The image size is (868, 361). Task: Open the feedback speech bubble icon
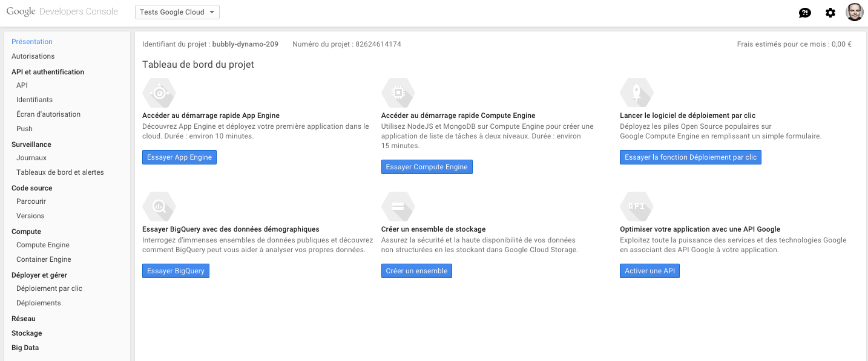(805, 13)
